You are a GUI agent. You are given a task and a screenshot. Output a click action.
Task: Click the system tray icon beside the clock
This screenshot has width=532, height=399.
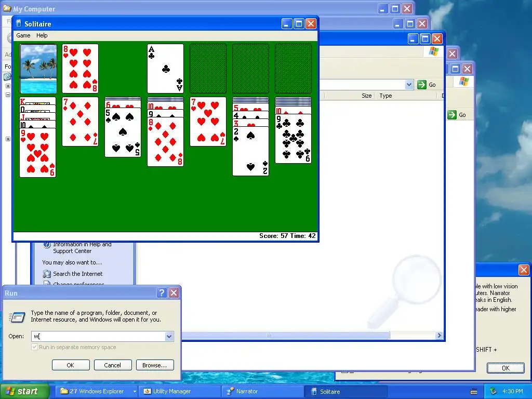tap(494, 391)
